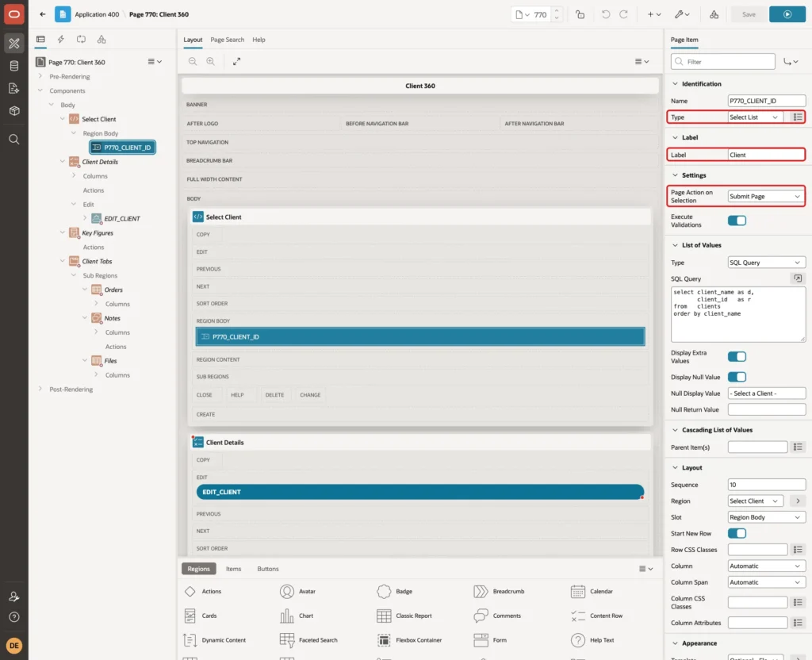This screenshot has width=812, height=660.
Task: Open the Create plus menu
Action: tap(654, 14)
